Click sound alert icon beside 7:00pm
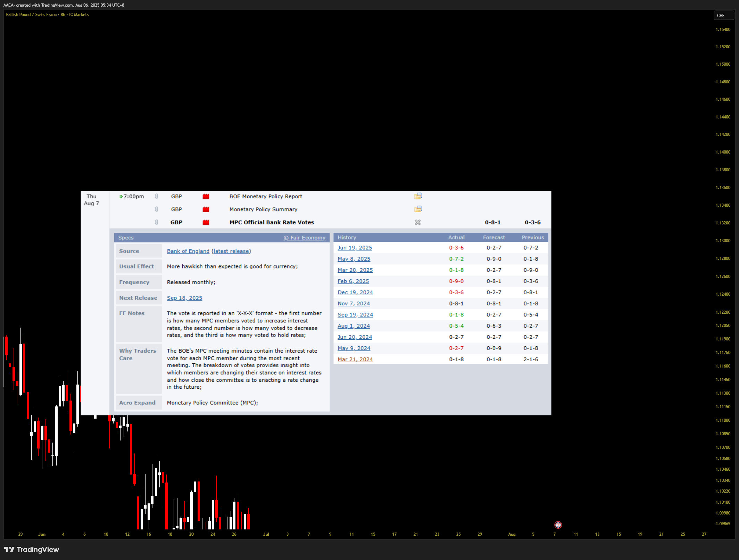The height and width of the screenshot is (560, 739). click(x=157, y=196)
